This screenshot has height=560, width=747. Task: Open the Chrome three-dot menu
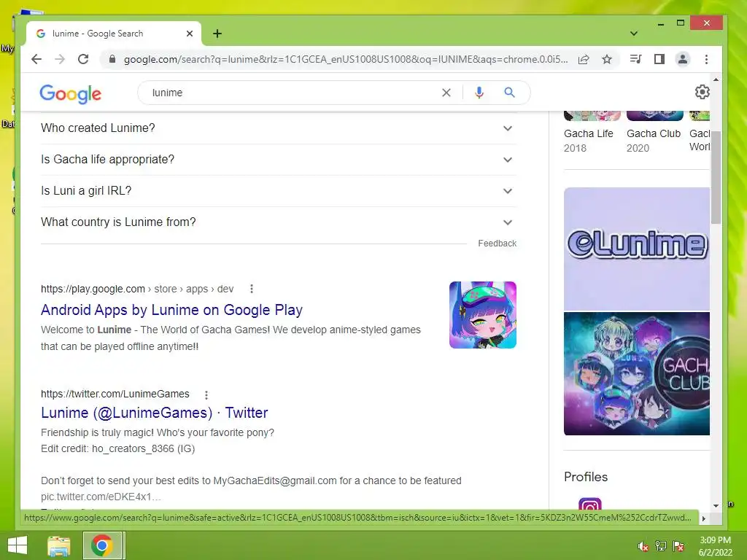pos(706,59)
